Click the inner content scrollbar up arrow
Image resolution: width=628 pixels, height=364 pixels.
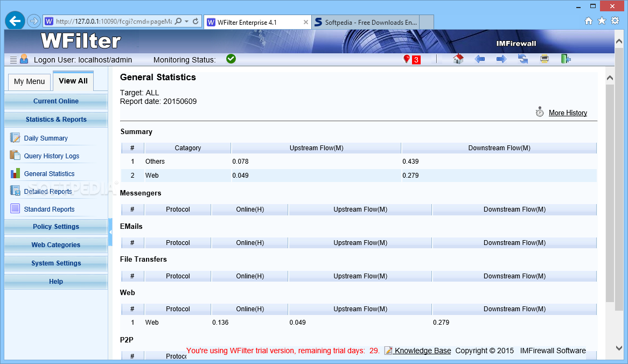[610, 78]
